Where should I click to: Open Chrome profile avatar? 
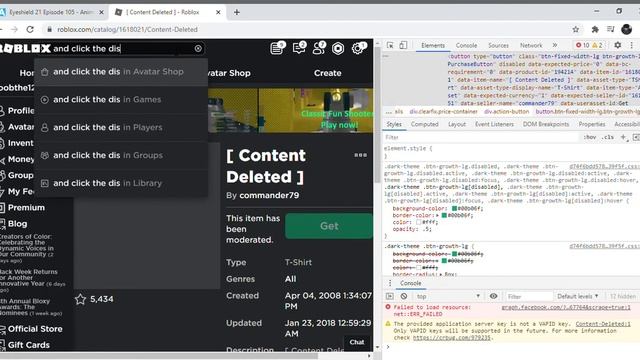click(627, 29)
